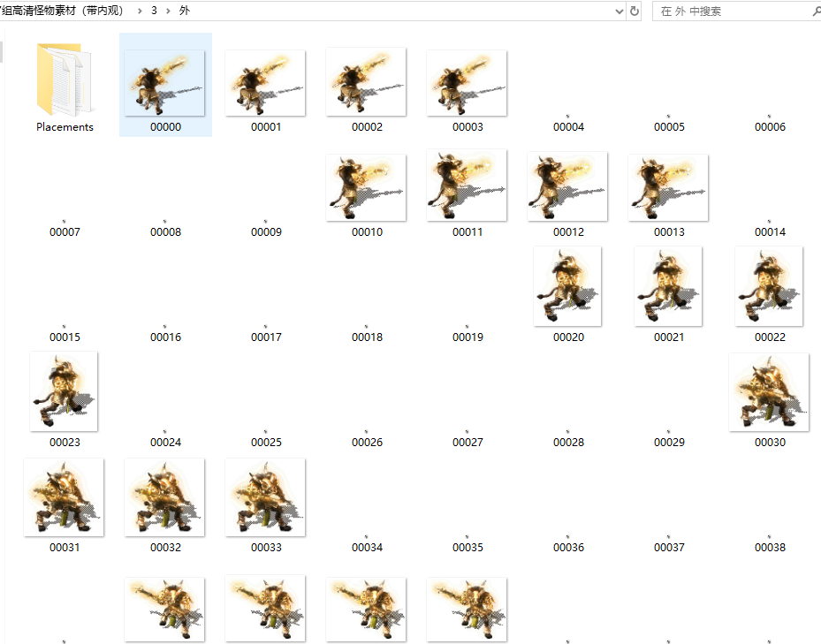Select image file 00010
Screen dimensions: 821x644
[366, 187]
